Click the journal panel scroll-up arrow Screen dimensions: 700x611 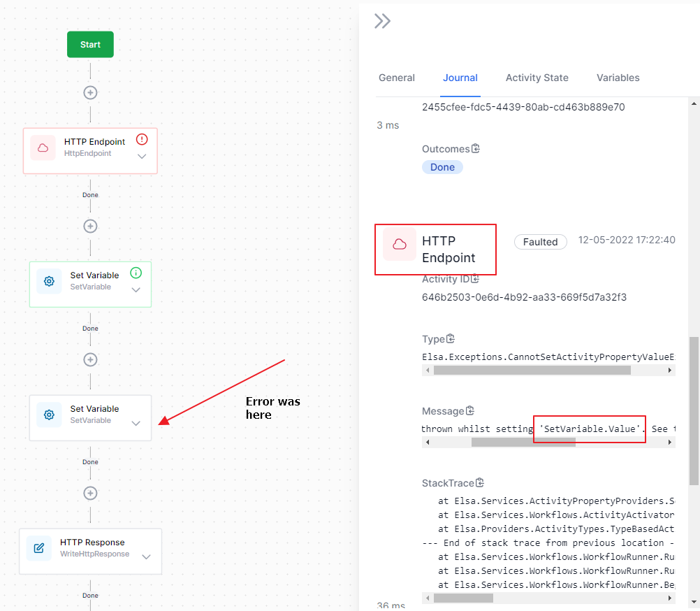(694, 103)
